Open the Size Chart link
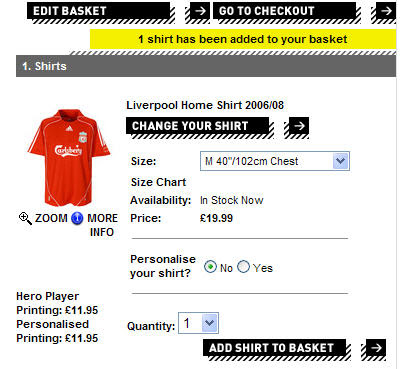 tap(158, 182)
